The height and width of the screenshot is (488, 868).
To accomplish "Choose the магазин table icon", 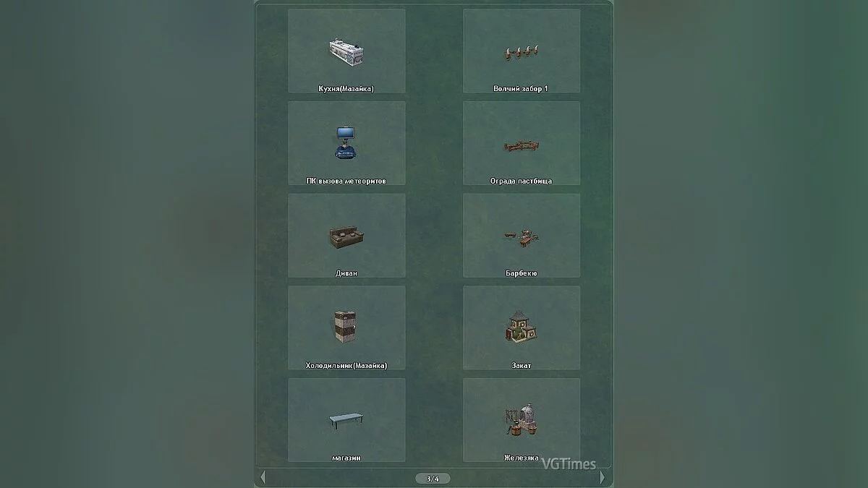I will pyautogui.click(x=346, y=419).
